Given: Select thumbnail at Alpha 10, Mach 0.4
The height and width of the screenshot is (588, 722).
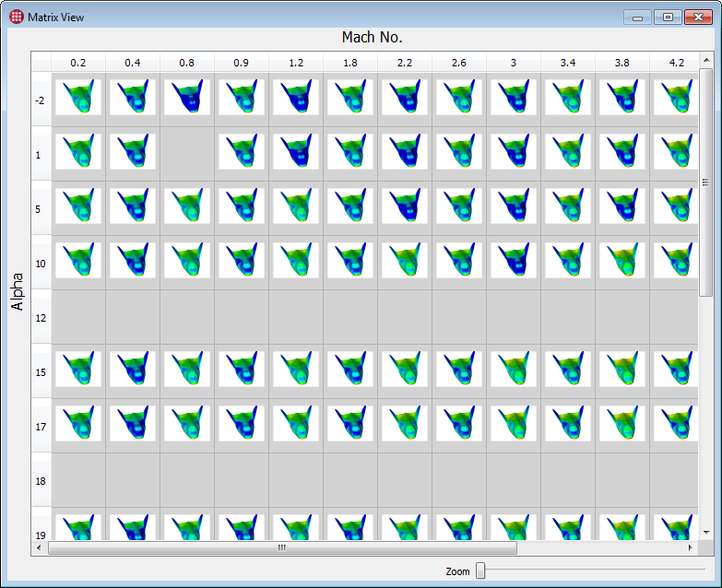Looking at the screenshot, I should [133, 260].
